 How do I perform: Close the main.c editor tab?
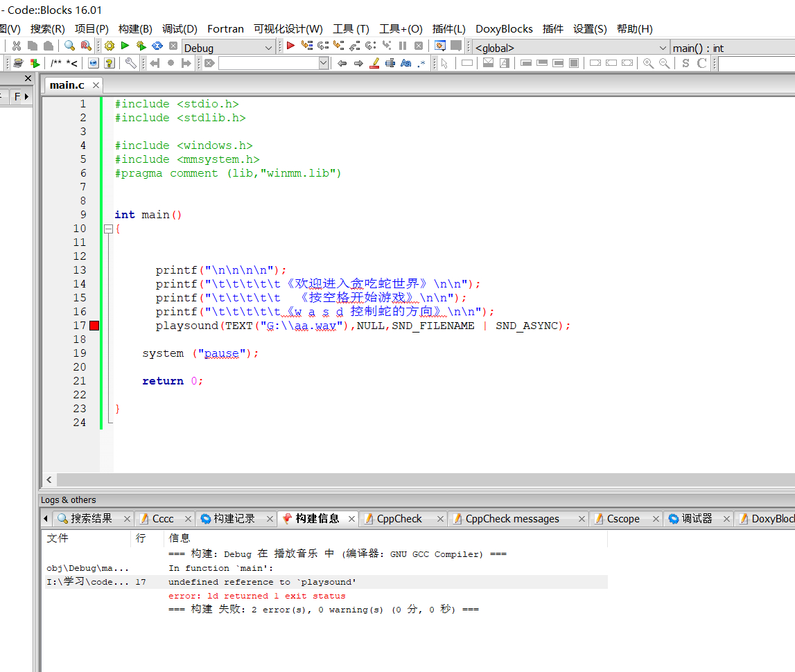coord(96,85)
